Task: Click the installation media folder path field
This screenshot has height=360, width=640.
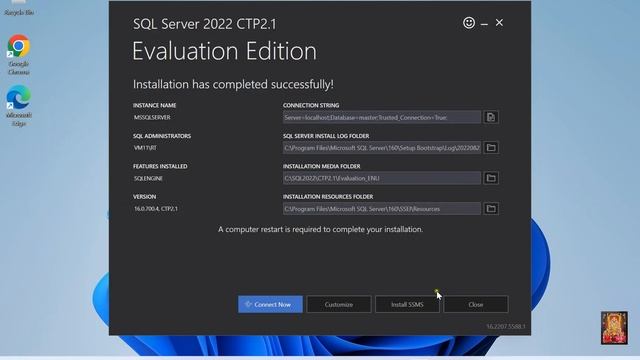Action: pyautogui.click(x=382, y=178)
